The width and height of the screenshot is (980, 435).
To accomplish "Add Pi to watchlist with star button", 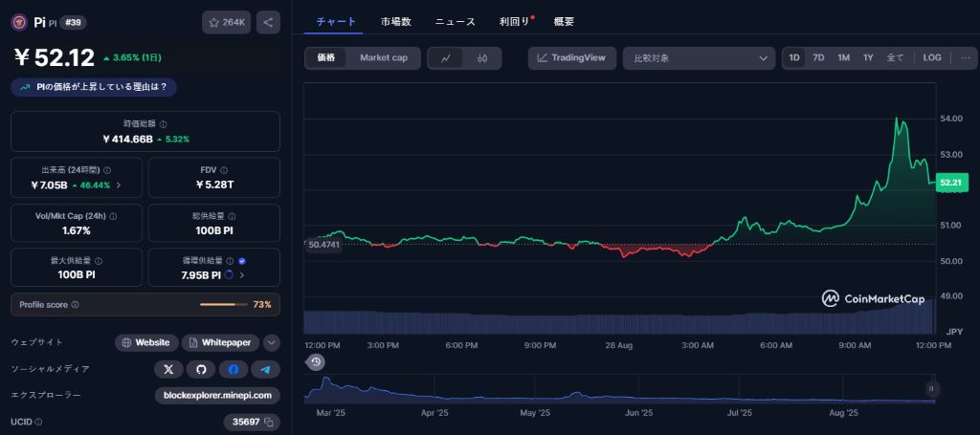I will pos(226,23).
